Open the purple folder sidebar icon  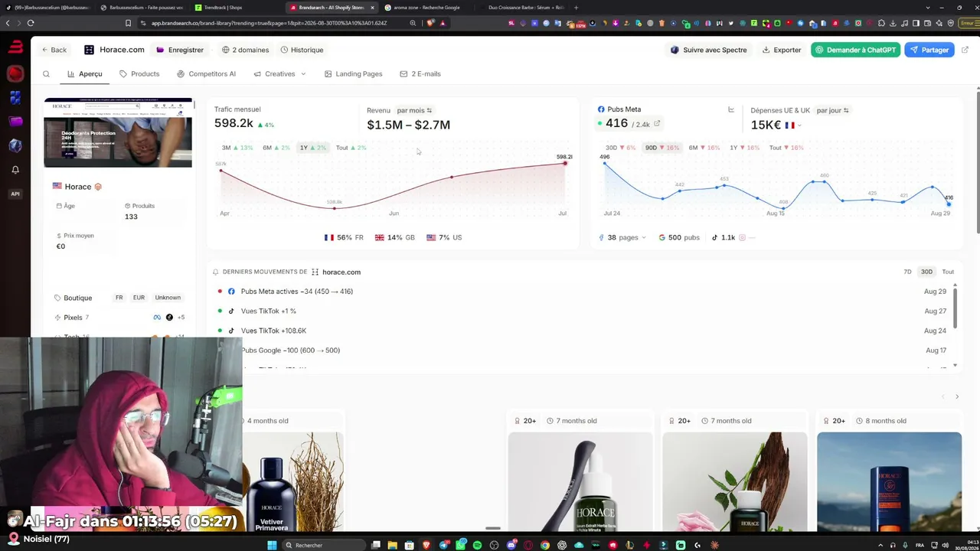[15, 121]
